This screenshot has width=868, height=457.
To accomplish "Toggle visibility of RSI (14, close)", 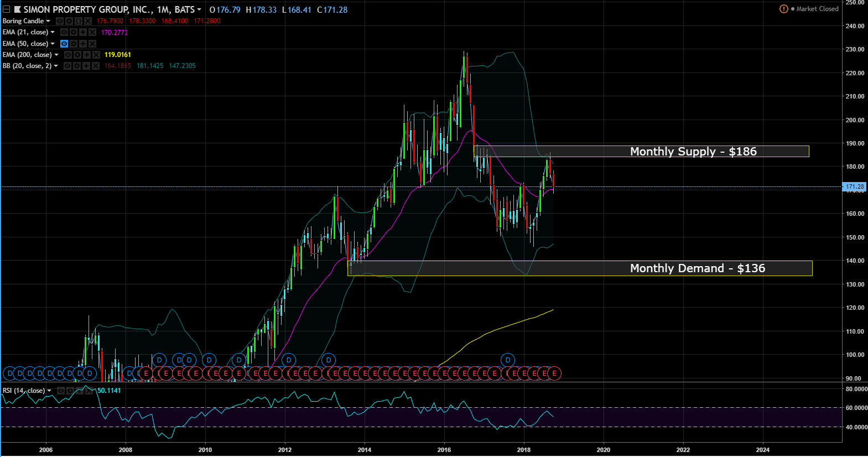I will 61,391.
